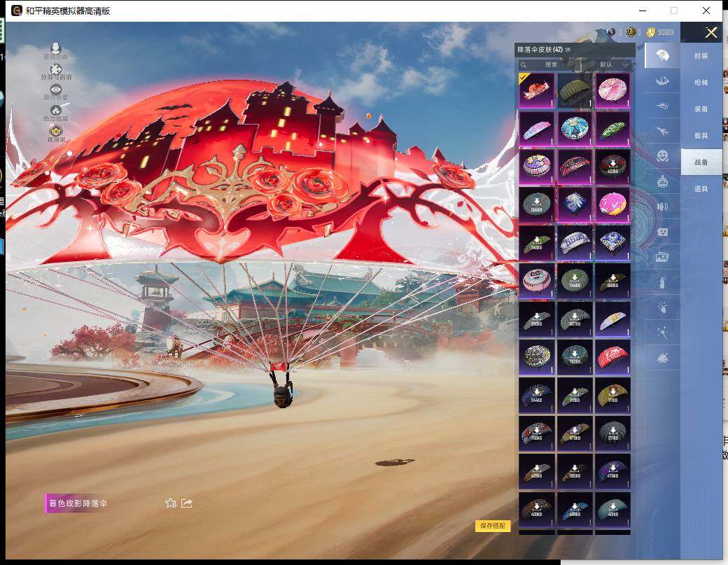Click the 搜索 search field

click(553, 64)
